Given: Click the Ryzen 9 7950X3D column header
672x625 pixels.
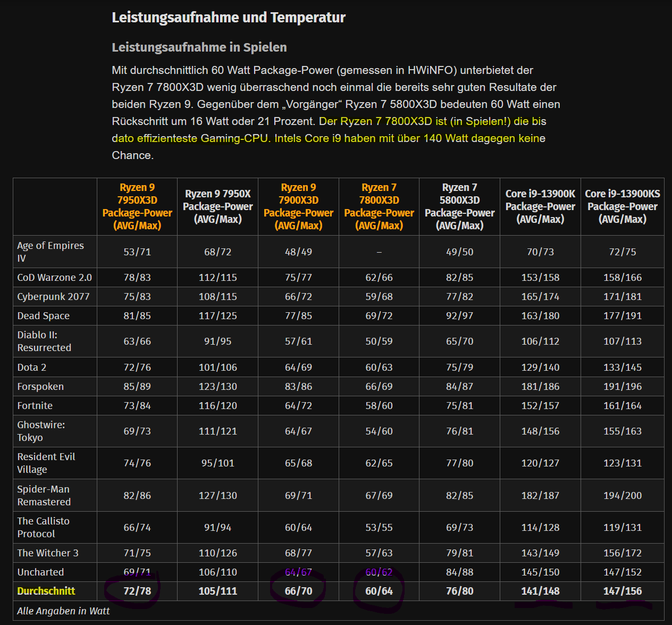Looking at the screenshot, I should [137, 206].
